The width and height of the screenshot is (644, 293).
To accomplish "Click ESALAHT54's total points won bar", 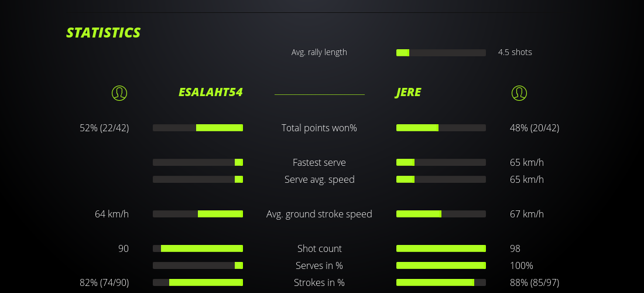I will (198, 128).
